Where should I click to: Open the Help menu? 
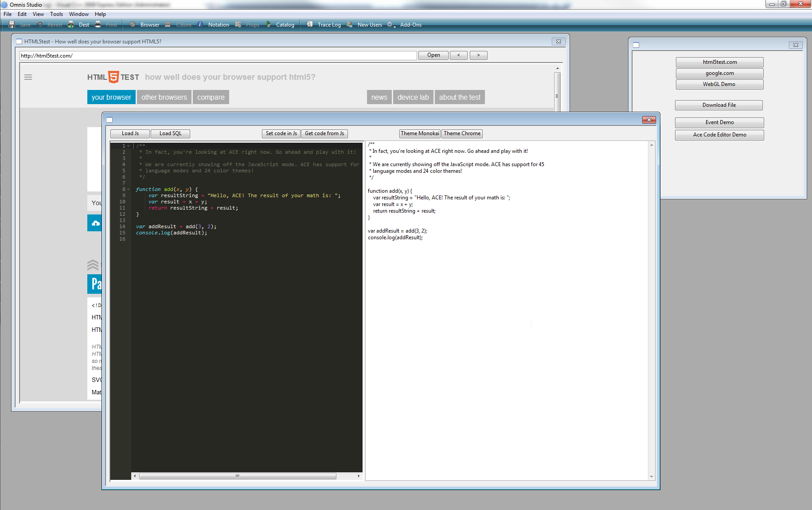pos(100,14)
